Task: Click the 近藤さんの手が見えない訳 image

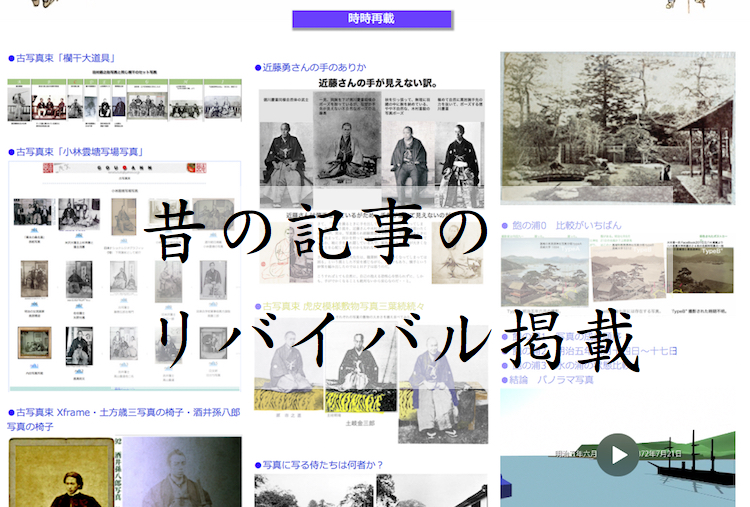Action: click(373, 150)
